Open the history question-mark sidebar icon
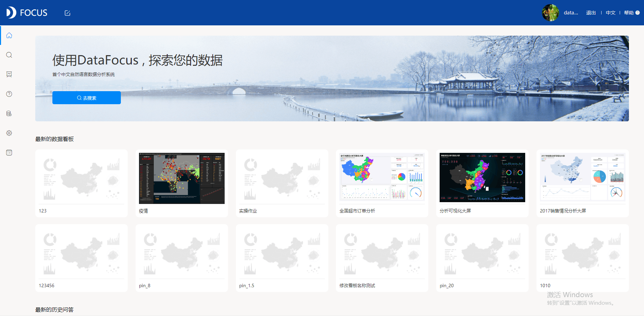The height and width of the screenshot is (316, 644). [x=9, y=94]
